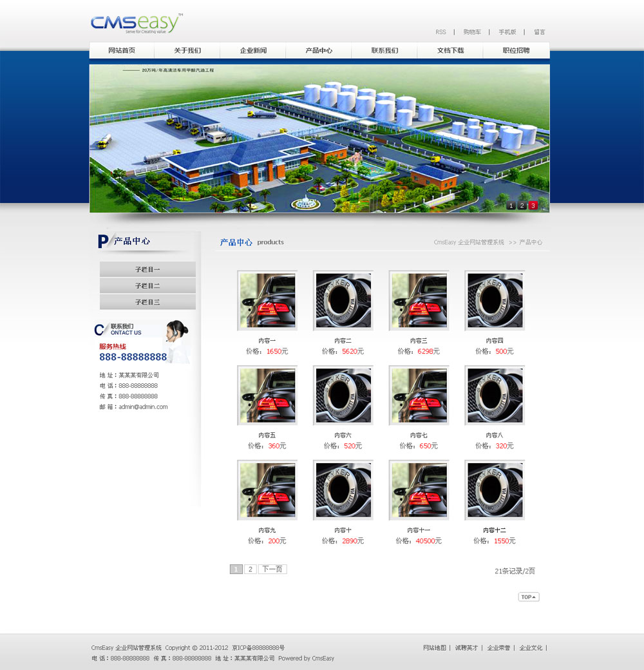Open the 内容十 product thumbnail
The image size is (644, 670).
343,490
